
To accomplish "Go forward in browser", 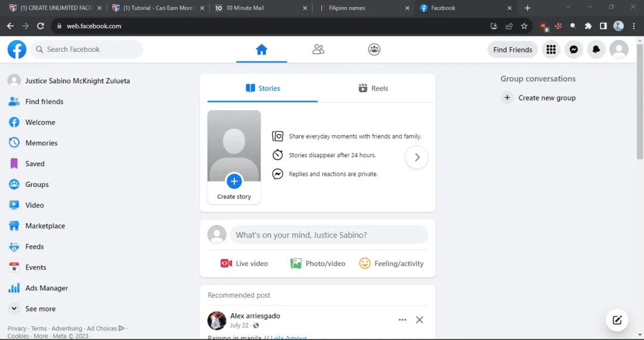I will (x=26, y=26).
